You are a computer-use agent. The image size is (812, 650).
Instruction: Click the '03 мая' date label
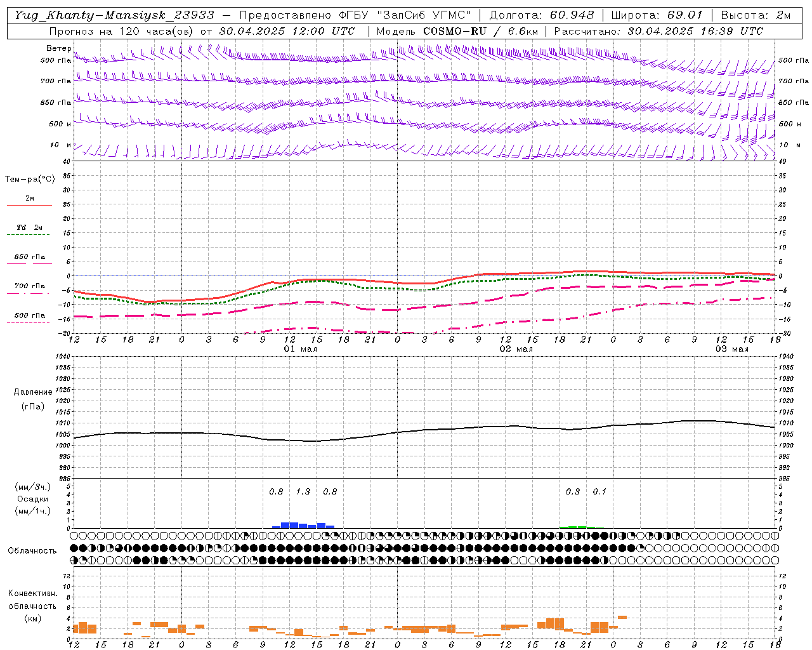coord(732,349)
